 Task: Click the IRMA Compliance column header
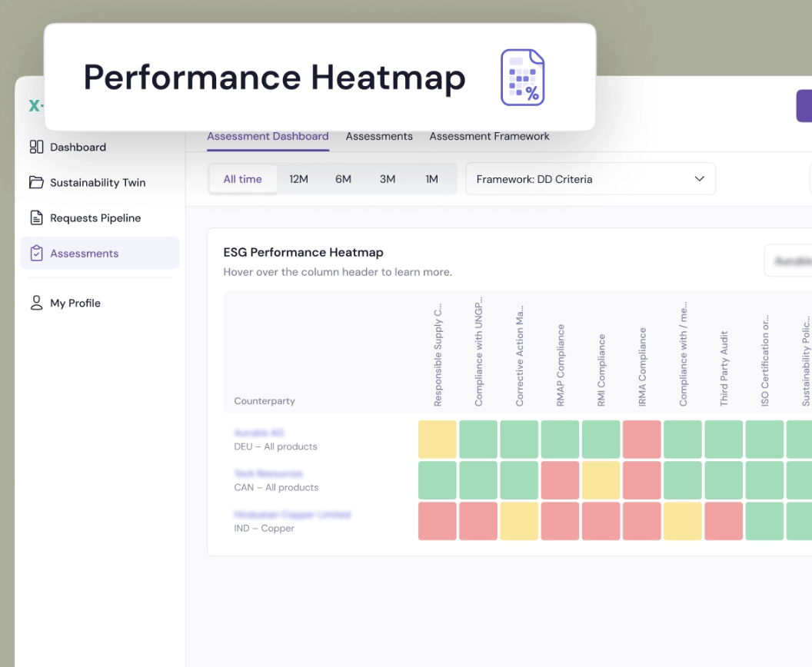point(642,367)
